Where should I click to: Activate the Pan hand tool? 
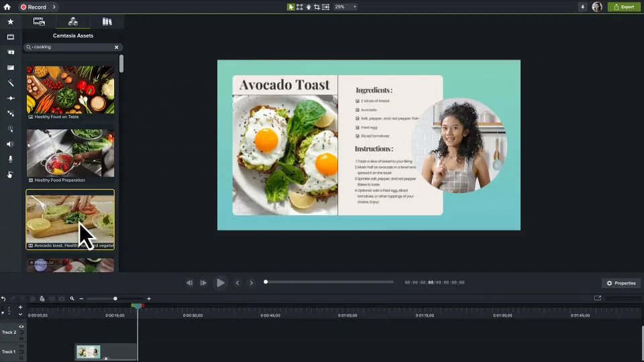[308, 7]
